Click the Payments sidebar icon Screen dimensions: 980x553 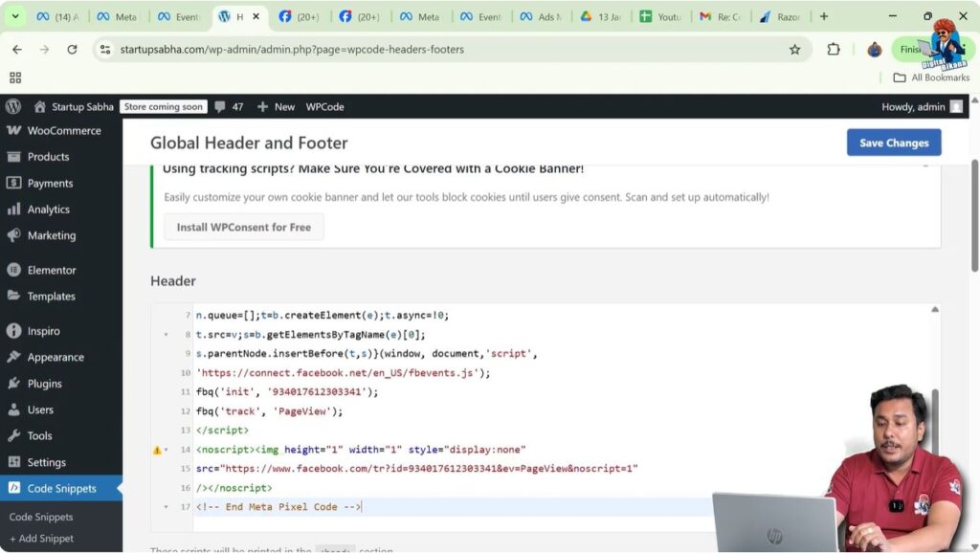pyautogui.click(x=13, y=183)
